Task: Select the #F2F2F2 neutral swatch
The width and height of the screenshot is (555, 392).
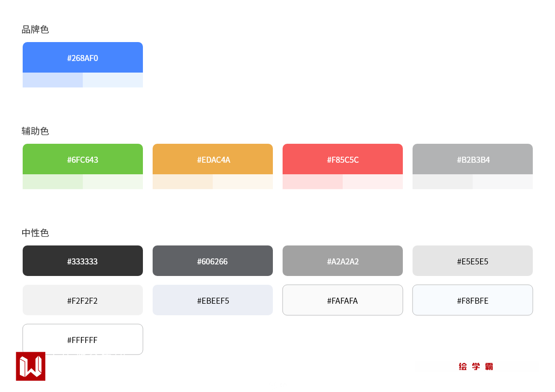Action: (83, 300)
